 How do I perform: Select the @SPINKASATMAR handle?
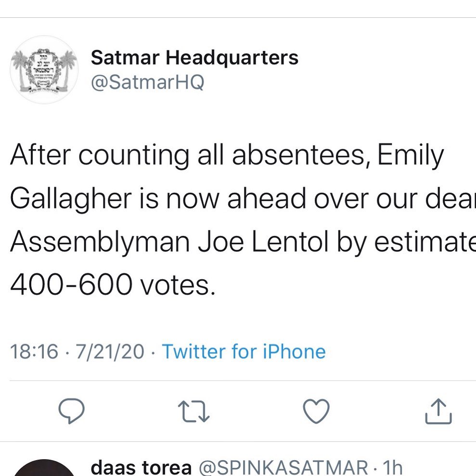[283, 468]
